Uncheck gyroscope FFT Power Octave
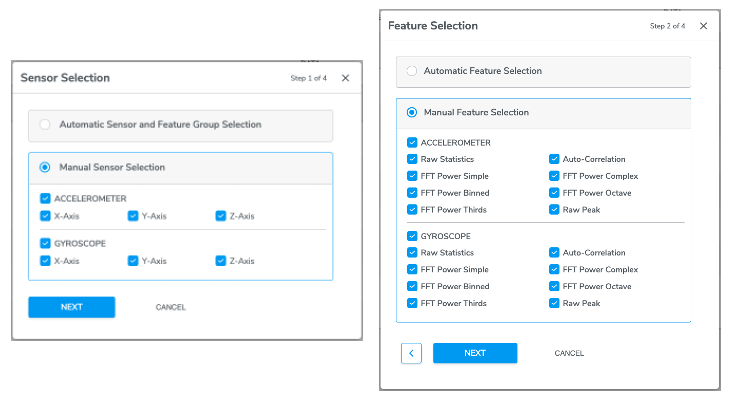 tap(554, 286)
